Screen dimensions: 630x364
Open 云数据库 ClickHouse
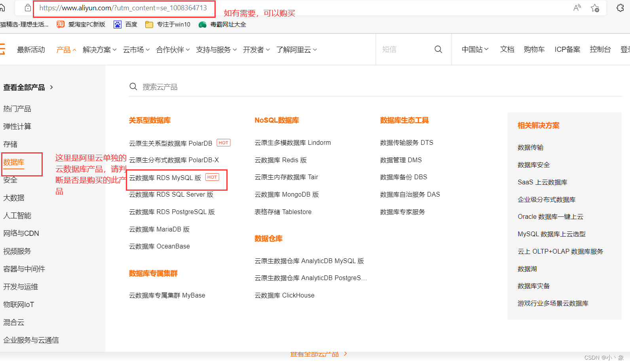coord(285,296)
